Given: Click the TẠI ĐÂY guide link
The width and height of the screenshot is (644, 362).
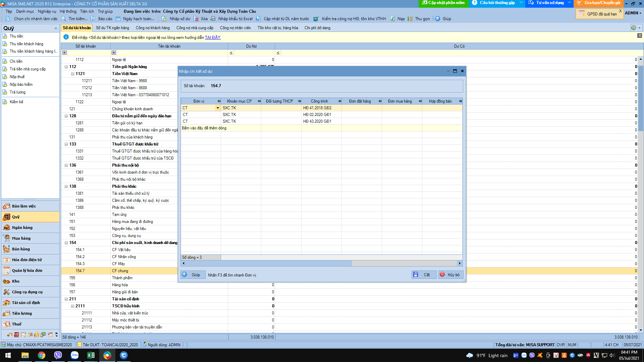Looking at the screenshot, I should pyautogui.click(x=213, y=38).
